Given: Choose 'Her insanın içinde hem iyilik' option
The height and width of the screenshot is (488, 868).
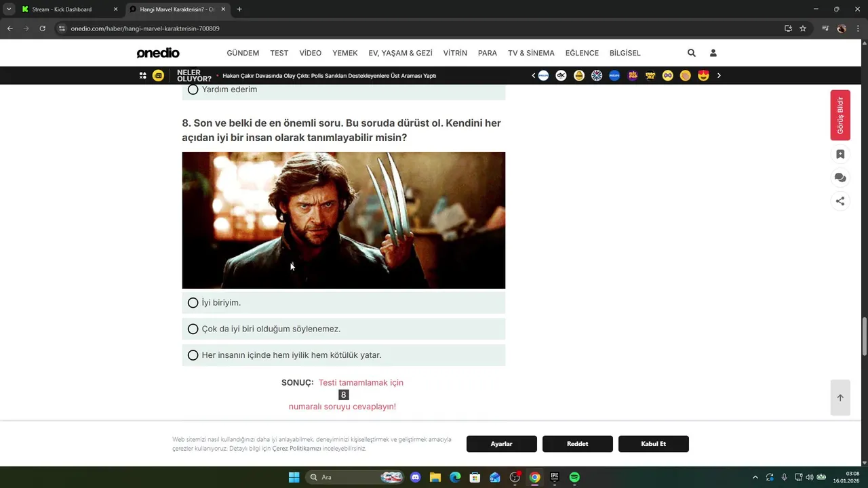Looking at the screenshot, I should click(x=343, y=355).
